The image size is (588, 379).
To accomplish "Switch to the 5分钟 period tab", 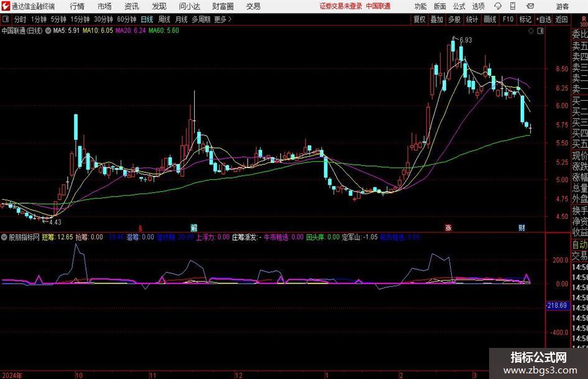I will pyautogui.click(x=58, y=19).
